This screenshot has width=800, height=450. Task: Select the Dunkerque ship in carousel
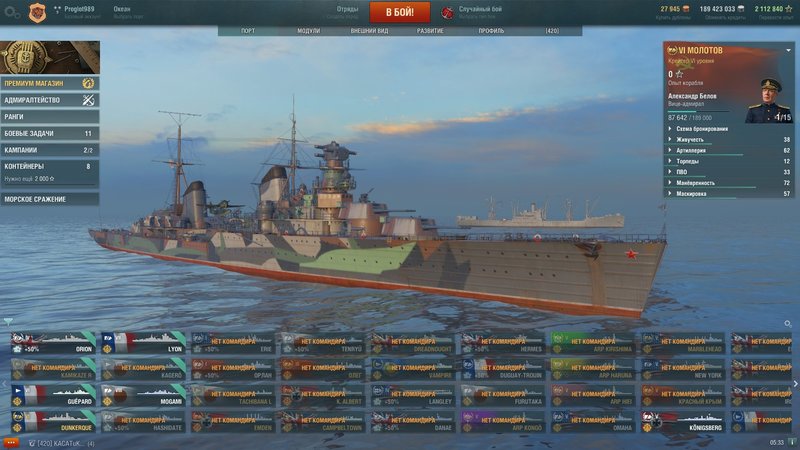tap(54, 422)
